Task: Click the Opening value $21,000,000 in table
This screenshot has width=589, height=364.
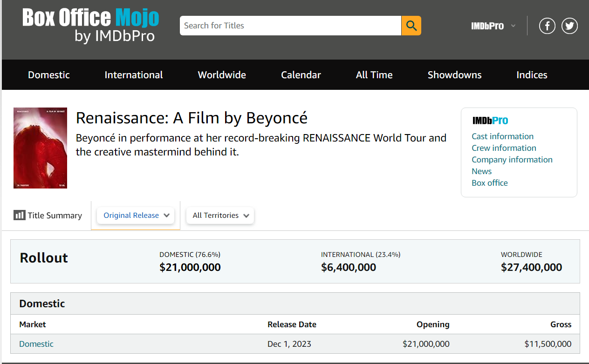Action: [426, 344]
